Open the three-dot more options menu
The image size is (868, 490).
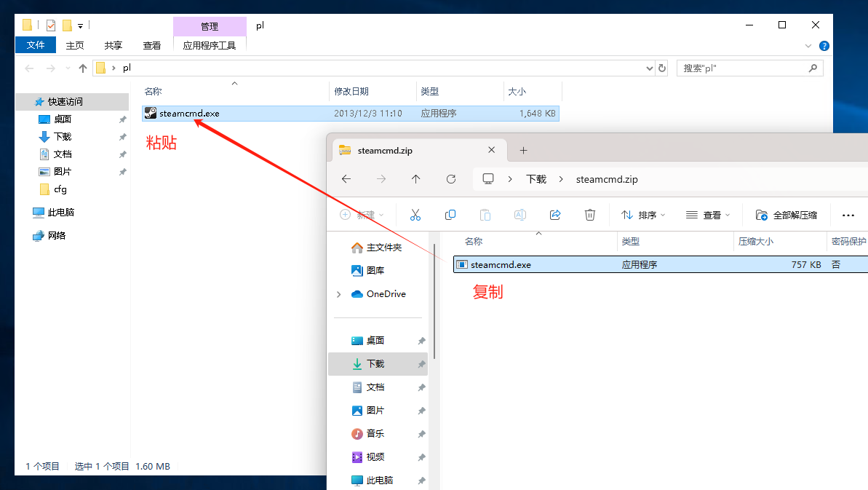click(848, 215)
